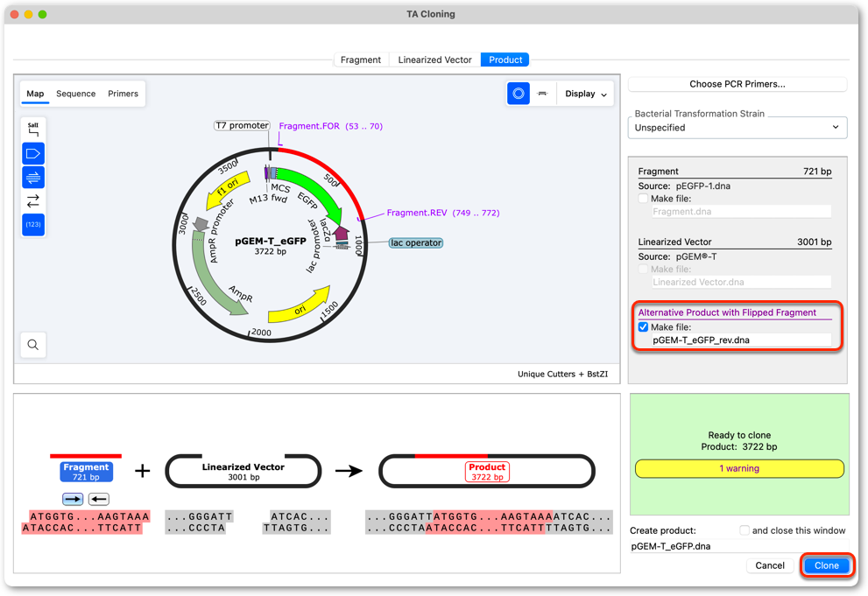Click the Fragment.REV primer label
This screenshot has width=868, height=596.
(x=443, y=213)
